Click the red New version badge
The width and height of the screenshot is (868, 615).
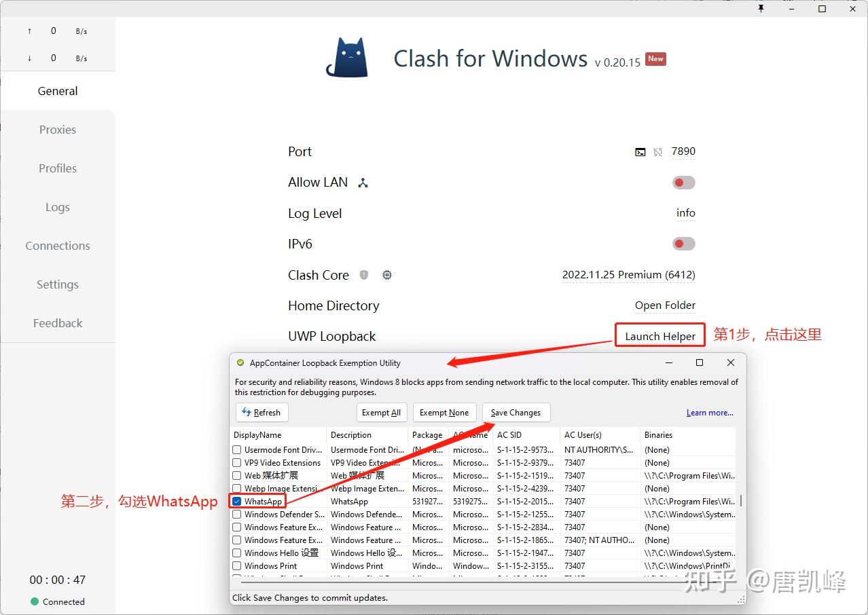coord(655,58)
